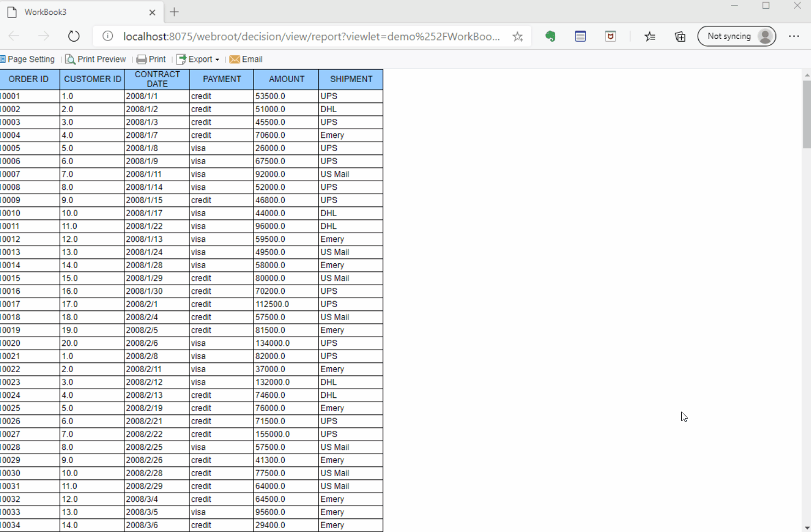
Task: View site information next to the URL
Action: pos(107,36)
